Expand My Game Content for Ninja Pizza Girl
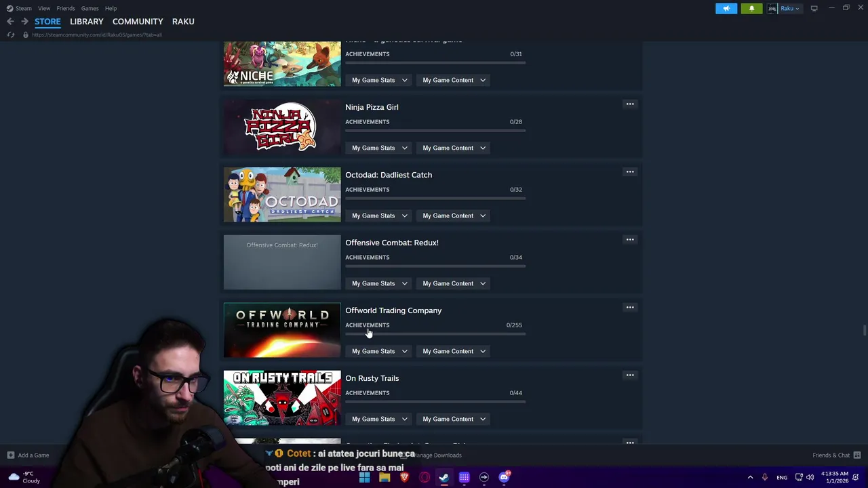The width and height of the screenshot is (868, 488). point(454,148)
